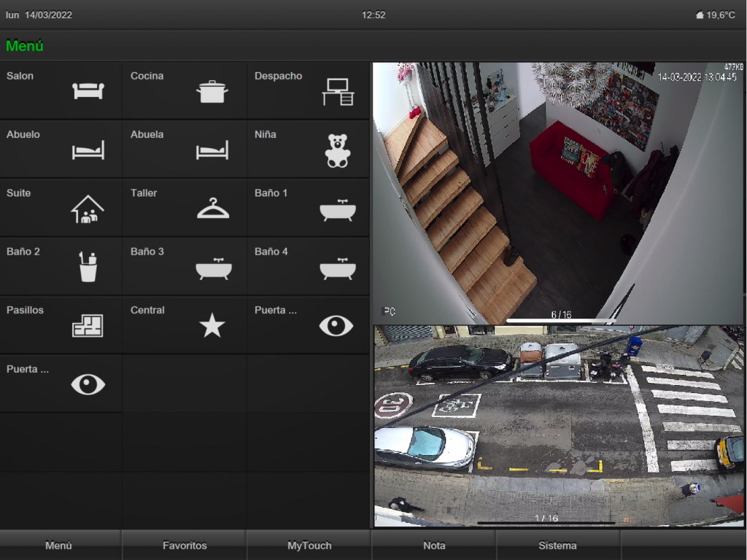Click the Baño 1 bathtub tile
747x560 pixels.
309,208
